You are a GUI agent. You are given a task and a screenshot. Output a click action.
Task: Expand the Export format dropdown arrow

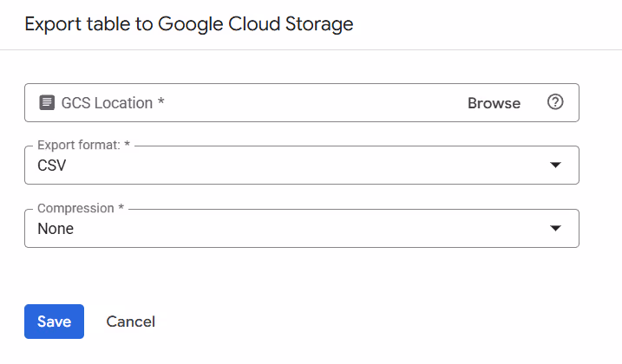(x=556, y=166)
